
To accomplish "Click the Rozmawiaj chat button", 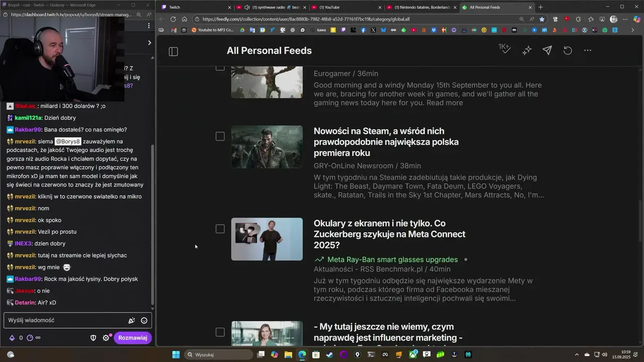I will click(x=133, y=338).
